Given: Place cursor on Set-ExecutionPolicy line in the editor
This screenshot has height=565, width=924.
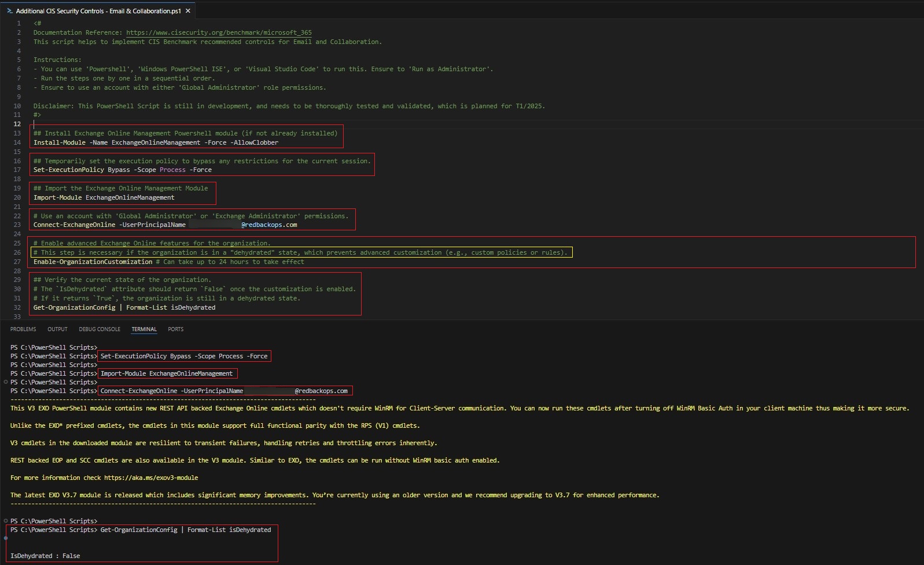Looking at the screenshot, I should 123,170.
